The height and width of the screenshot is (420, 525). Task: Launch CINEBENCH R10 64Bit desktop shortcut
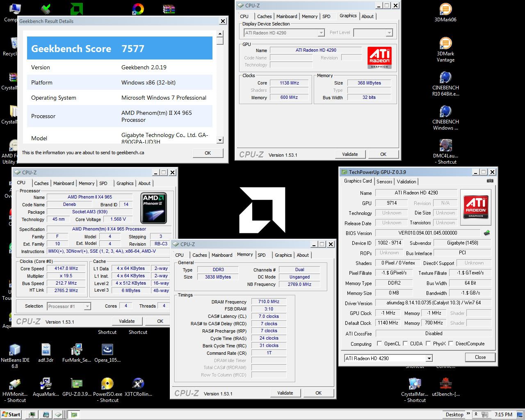[x=445, y=78]
